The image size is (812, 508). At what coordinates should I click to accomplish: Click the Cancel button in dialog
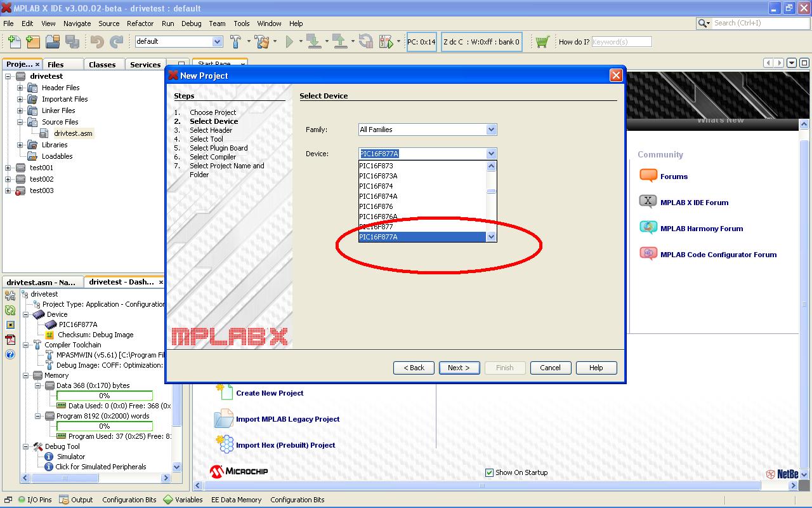click(550, 368)
